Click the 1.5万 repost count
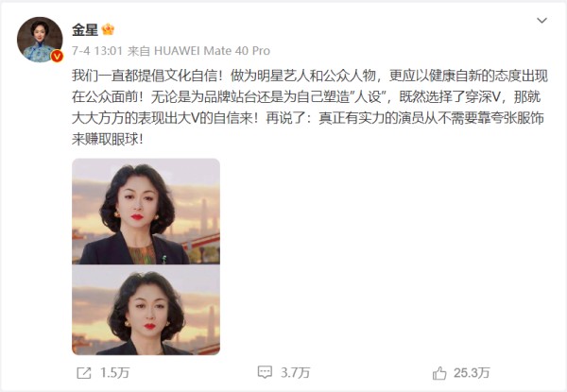The height and width of the screenshot is (392, 567). (x=114, y=373)
